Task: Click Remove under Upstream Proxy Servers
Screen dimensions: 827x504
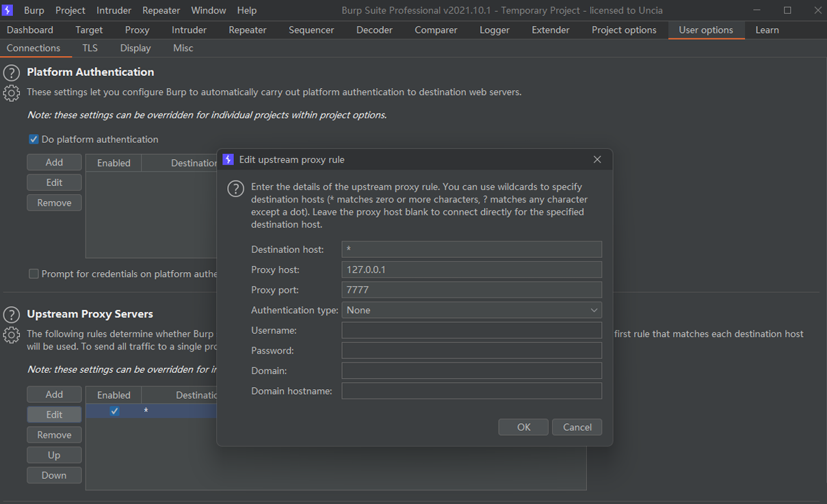Action: [54, 435]
